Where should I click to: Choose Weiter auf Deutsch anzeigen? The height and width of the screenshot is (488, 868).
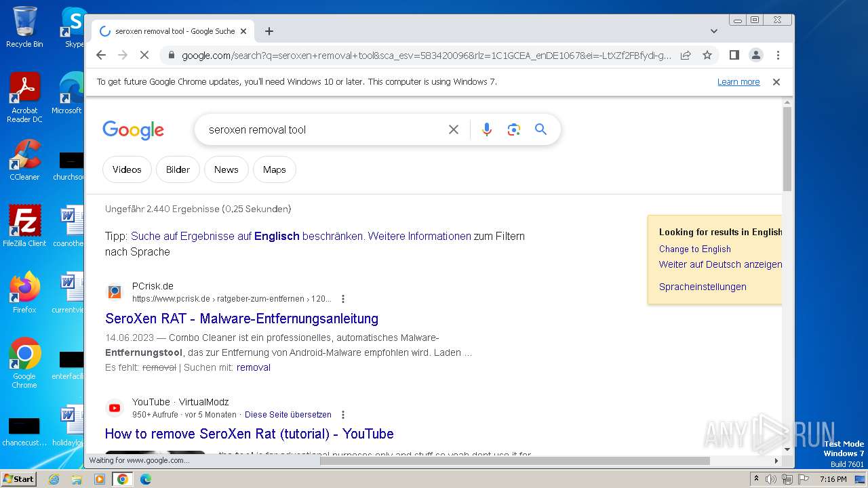tap(720, 264)
